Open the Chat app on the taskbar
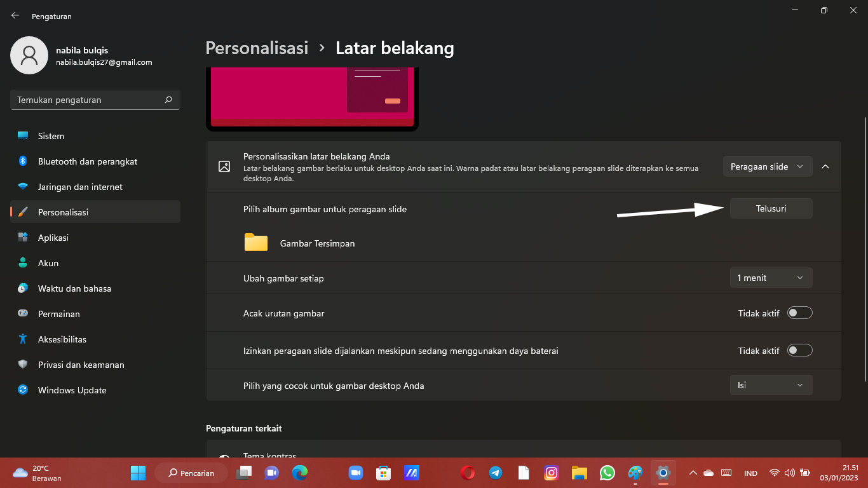This screenshot has width=868, height=488. [x=272, y=473]
